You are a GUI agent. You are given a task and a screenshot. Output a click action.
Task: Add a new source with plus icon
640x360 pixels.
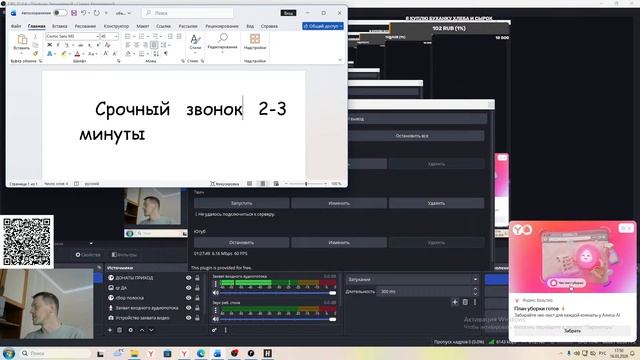[110, 330]
